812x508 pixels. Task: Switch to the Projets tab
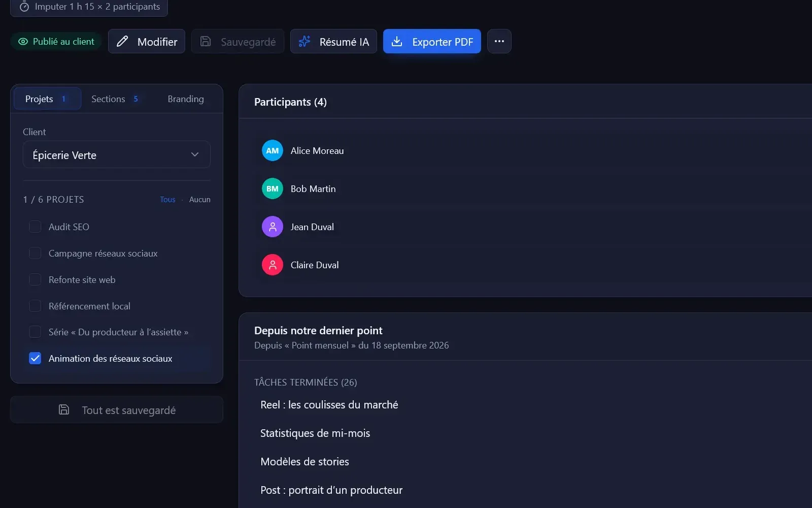coord(47,99)
